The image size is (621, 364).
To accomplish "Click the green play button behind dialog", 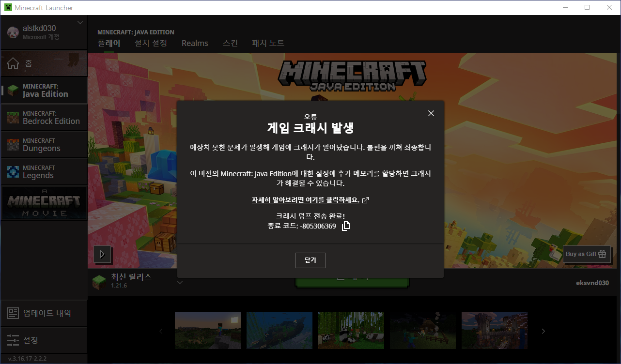I will [x=352, y=283].
